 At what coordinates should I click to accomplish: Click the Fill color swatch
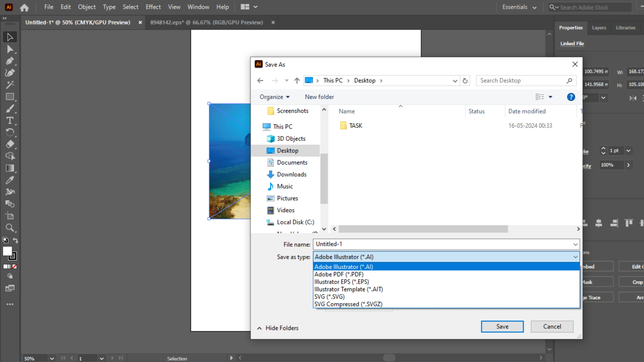[7, 251]
